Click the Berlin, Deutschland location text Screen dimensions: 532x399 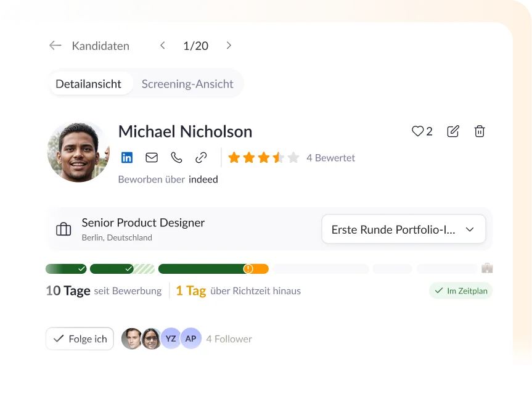[117, 237]
